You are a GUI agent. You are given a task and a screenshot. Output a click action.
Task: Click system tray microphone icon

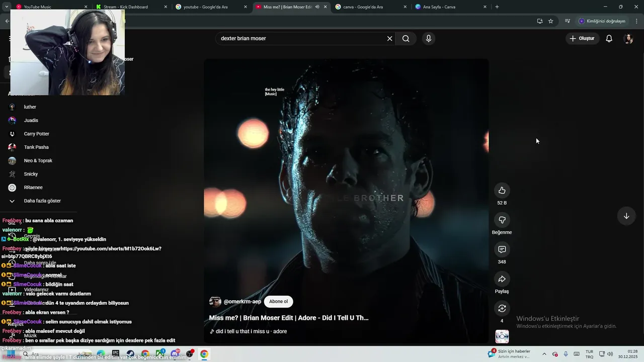[x=566, y=354]
